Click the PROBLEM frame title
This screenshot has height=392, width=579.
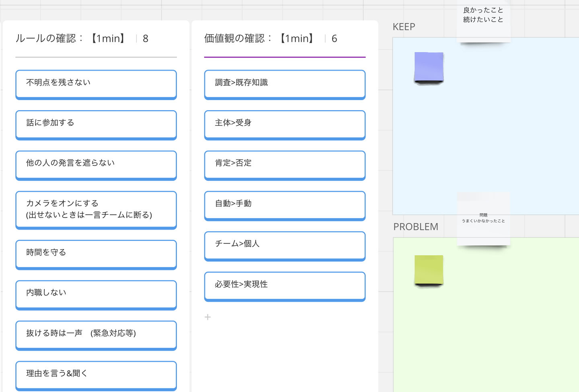416,227
